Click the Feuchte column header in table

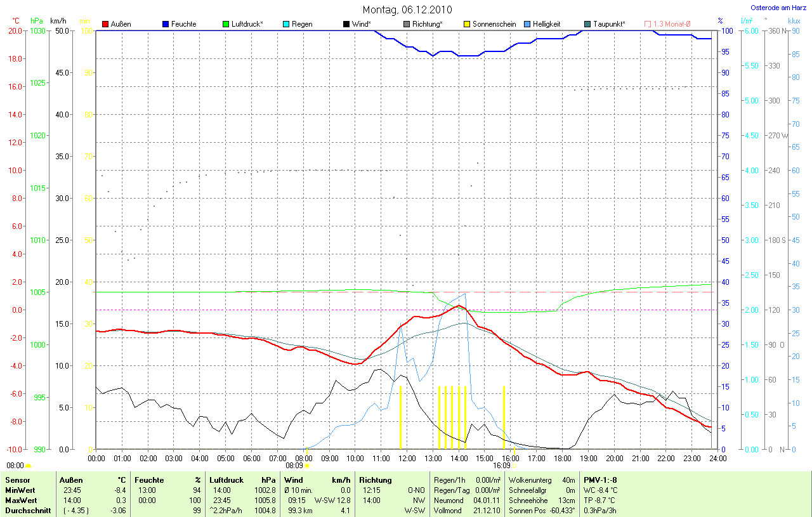coord(149,480)
